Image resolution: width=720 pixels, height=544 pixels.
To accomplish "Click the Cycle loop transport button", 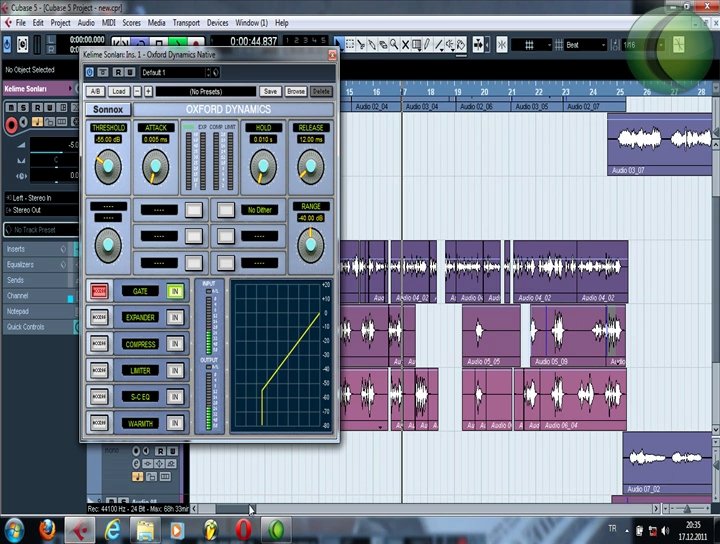I will pos(141,43).
